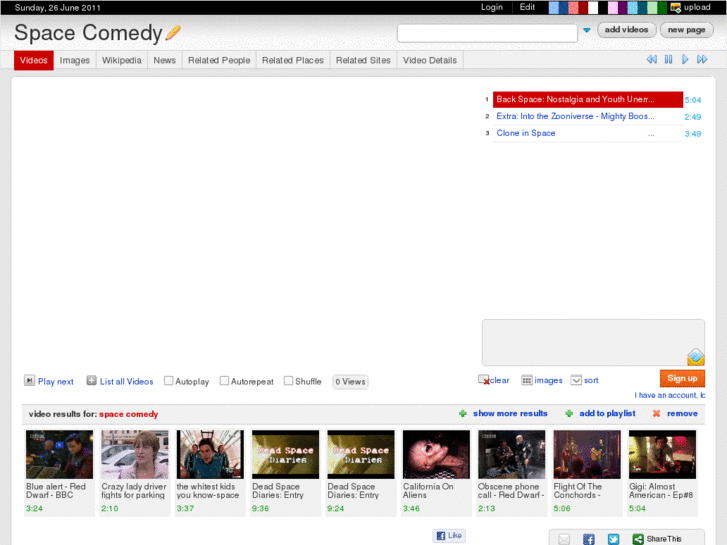Click the I have an account link
Screen dimensions: 727x545
[x=670, y=395]
